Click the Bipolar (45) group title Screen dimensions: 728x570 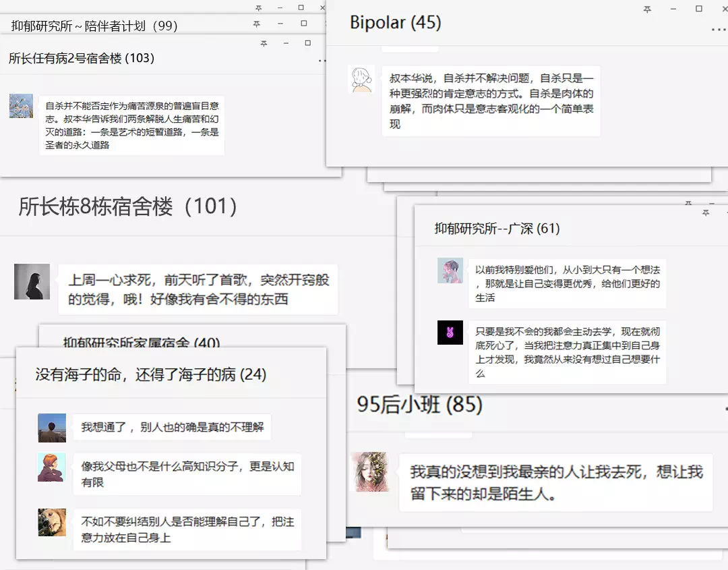tap(395, 22)
